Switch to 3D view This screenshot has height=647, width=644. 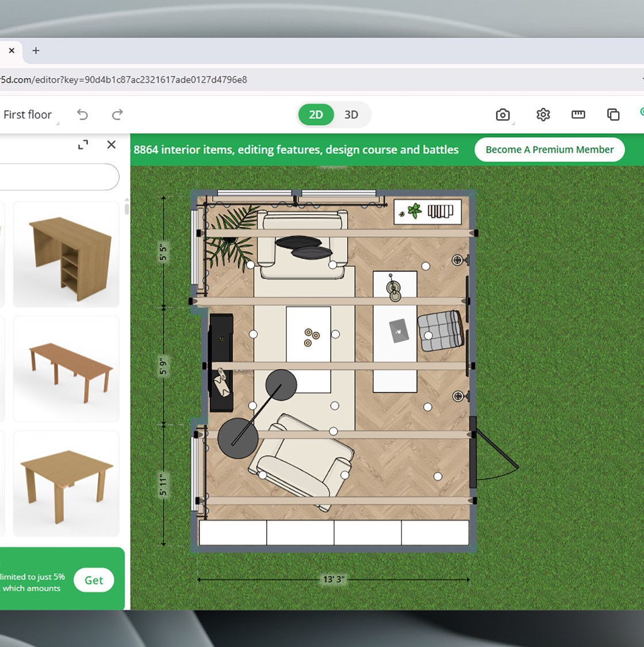click(351, 114)
